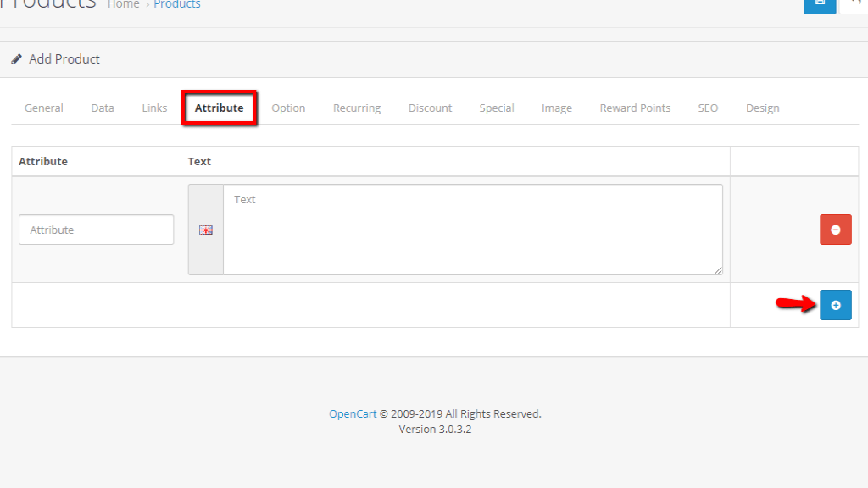Save the product using the floppy disk icon
This screenshot has width=868, height=488.
coord(819,5)
